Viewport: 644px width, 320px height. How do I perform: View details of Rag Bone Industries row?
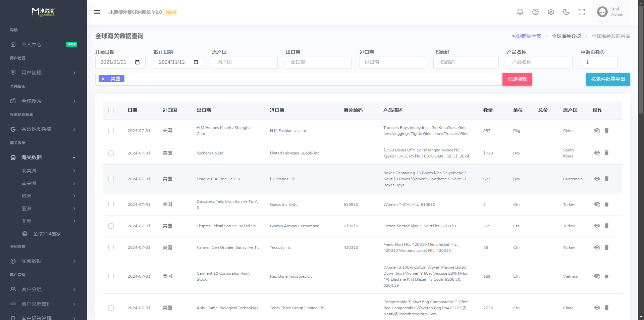(x=597, y=276)
